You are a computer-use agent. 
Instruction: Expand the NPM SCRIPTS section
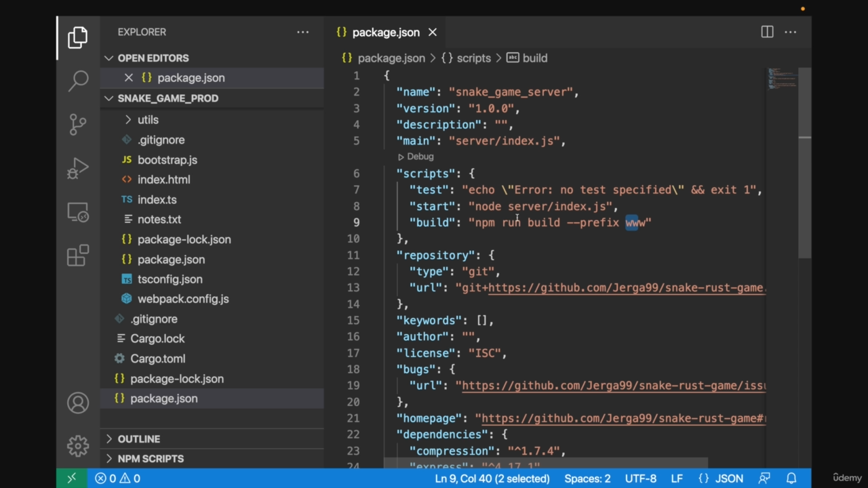[150, 459]
